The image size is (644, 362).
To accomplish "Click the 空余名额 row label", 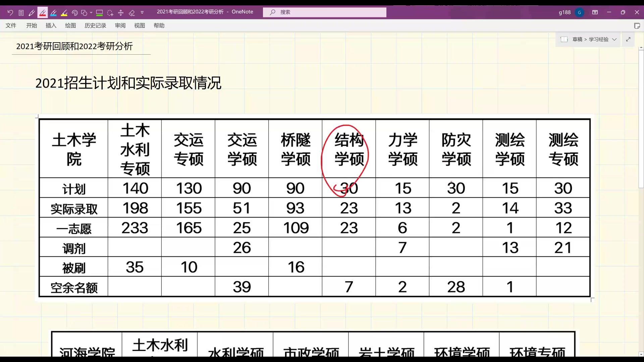I will [x=74, y=287].
